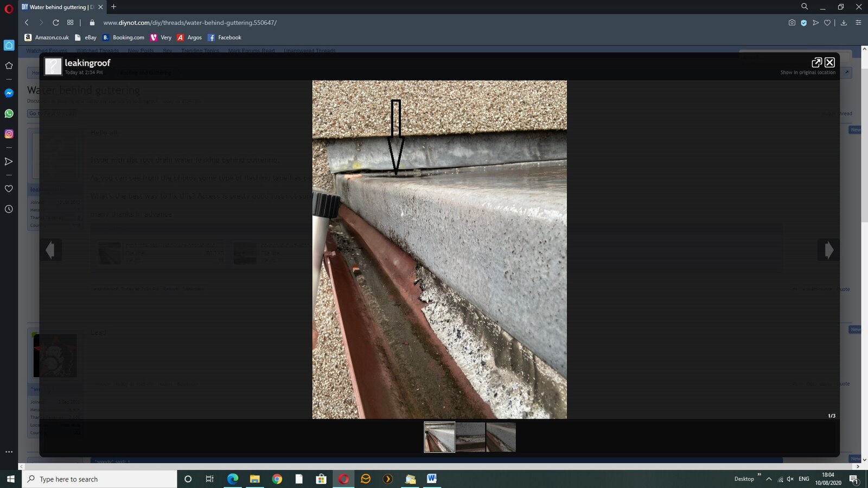Open History clock icon in sidebar
Viewport: 868px width, 488px height.
[9, 209]
